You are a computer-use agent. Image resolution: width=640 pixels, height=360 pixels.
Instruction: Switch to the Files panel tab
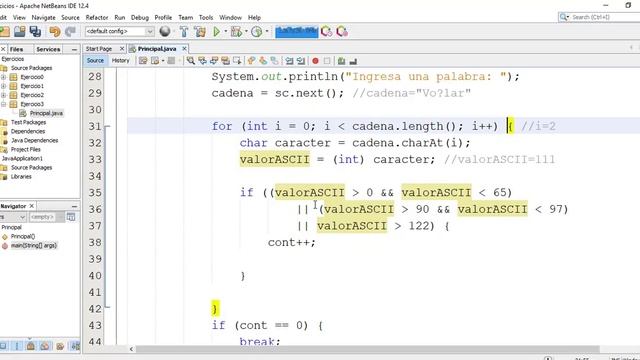click(16, 49)
